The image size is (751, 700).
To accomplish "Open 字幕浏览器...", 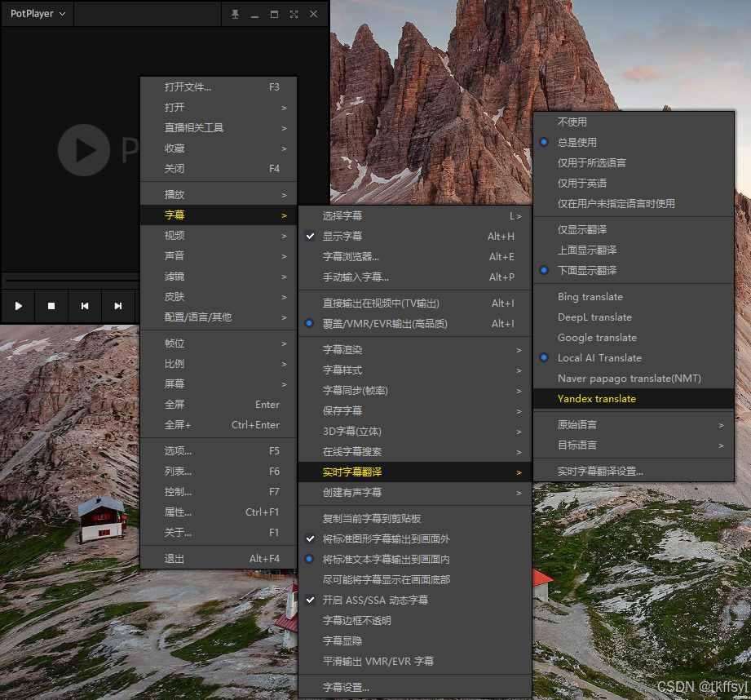I will coord(415,257).
